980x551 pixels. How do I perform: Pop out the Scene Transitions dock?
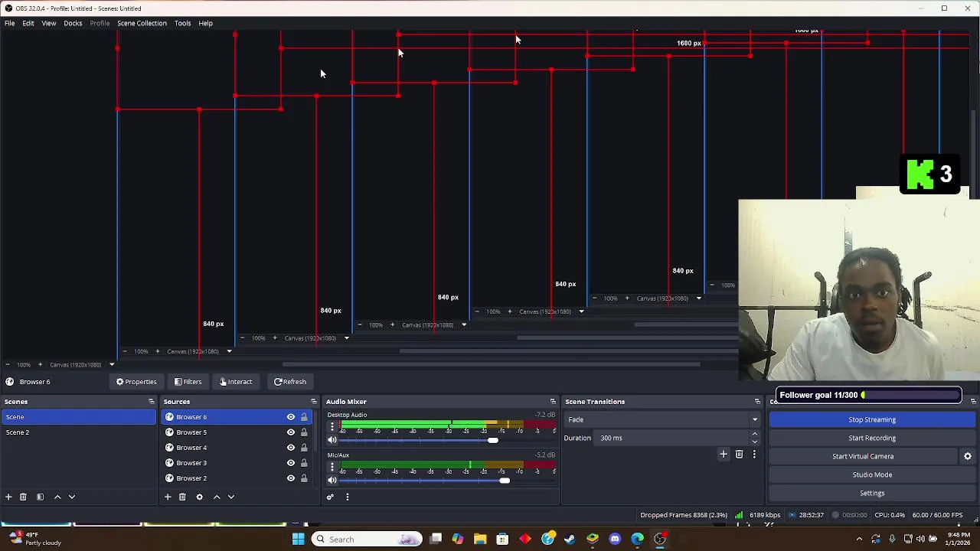pyautogui.click(x=757, y=401)
